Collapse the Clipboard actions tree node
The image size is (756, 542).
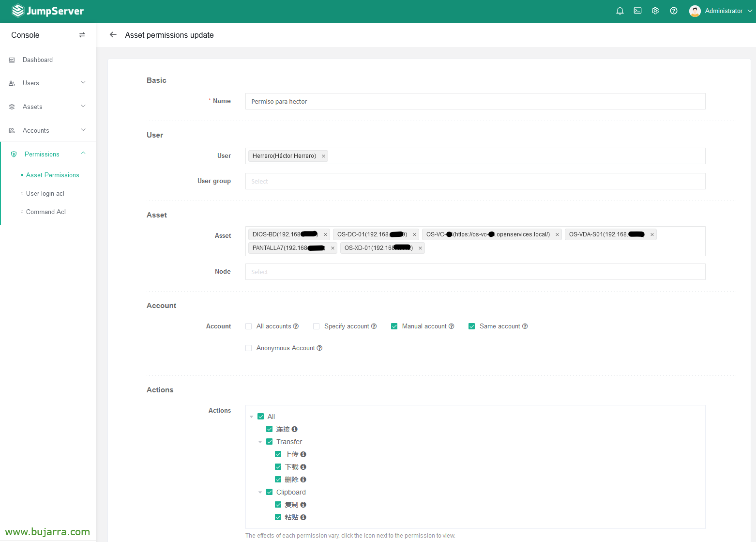260,493
